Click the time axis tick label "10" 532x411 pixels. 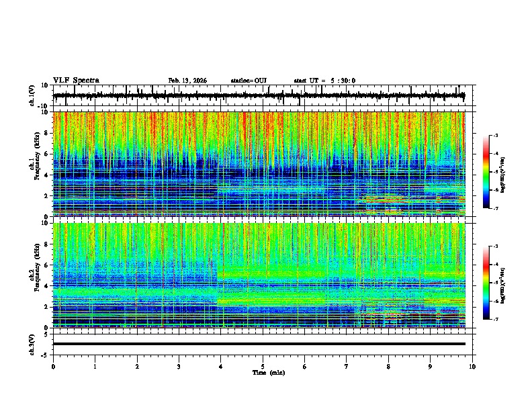pyautogui.click(x=472, y=367)
